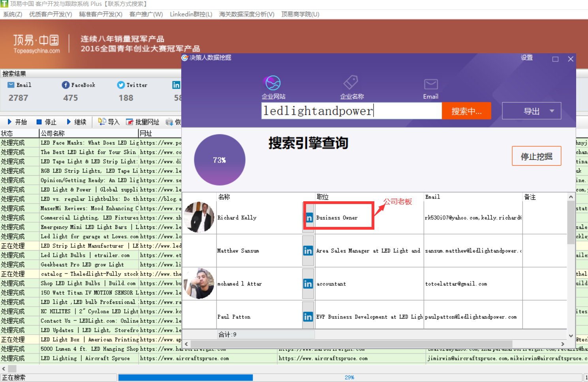Click the Twitter results icon
588x382 pixels.
pos(121,85)
